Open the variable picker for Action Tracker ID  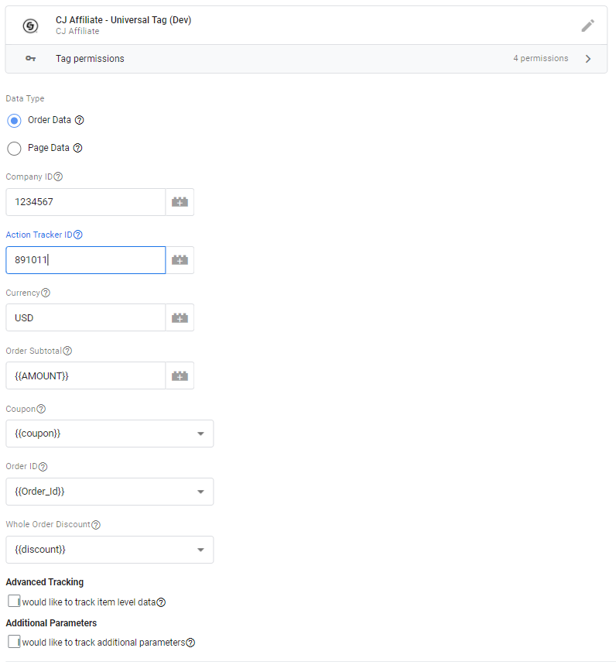coord(180,259)
